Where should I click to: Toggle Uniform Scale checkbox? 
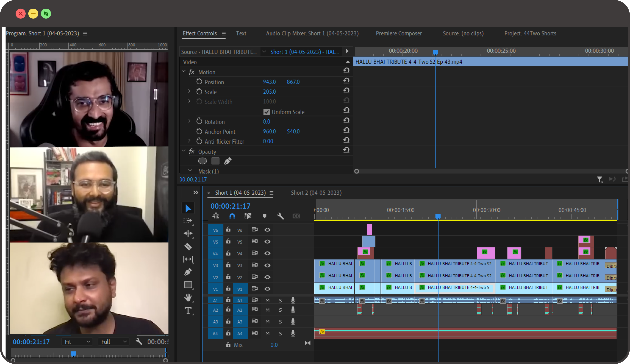click(267, 112)
